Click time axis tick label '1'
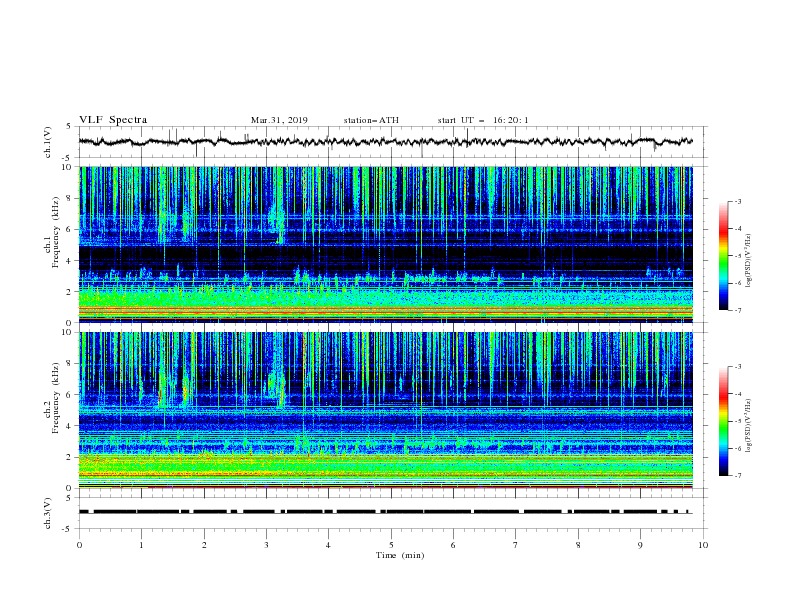Screen dimensions: 792x612 tap(142, 545)
